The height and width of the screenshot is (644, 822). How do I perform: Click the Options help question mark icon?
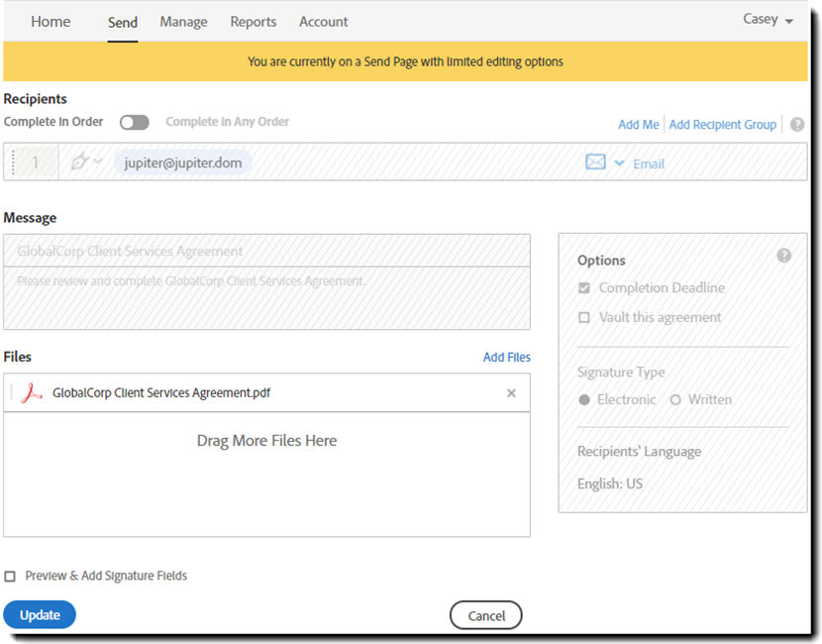pyautogui.click(x=784, y=256)
